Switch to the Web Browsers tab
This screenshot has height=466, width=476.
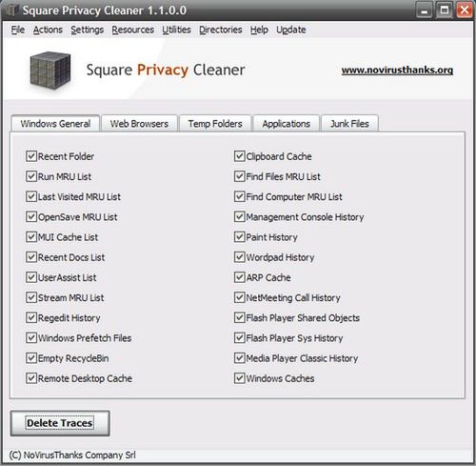pyautogui.click(x=139, y=123)
